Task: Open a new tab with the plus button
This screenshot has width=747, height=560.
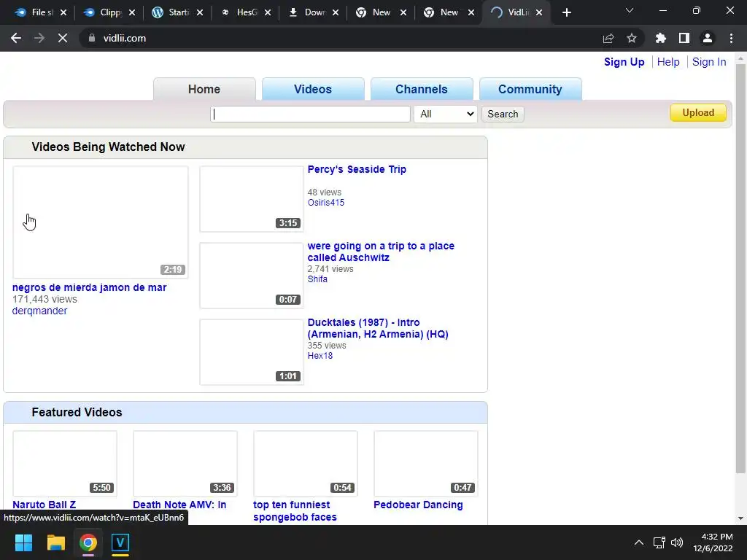Action: 566,13
